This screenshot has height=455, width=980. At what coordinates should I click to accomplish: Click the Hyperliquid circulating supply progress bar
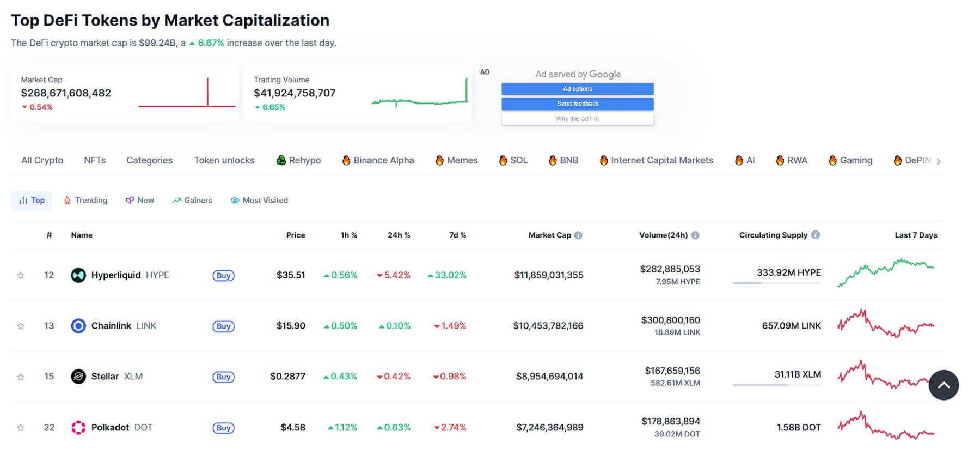776,283
